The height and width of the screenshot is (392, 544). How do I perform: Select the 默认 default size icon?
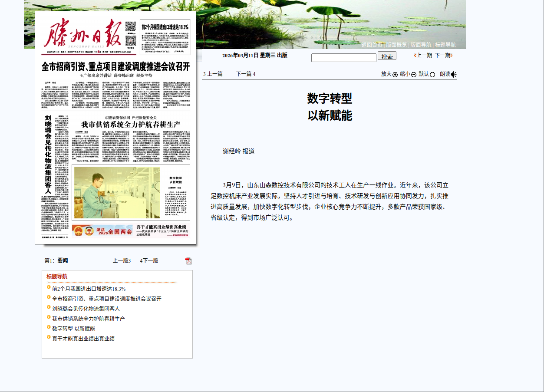coord(432,74)
